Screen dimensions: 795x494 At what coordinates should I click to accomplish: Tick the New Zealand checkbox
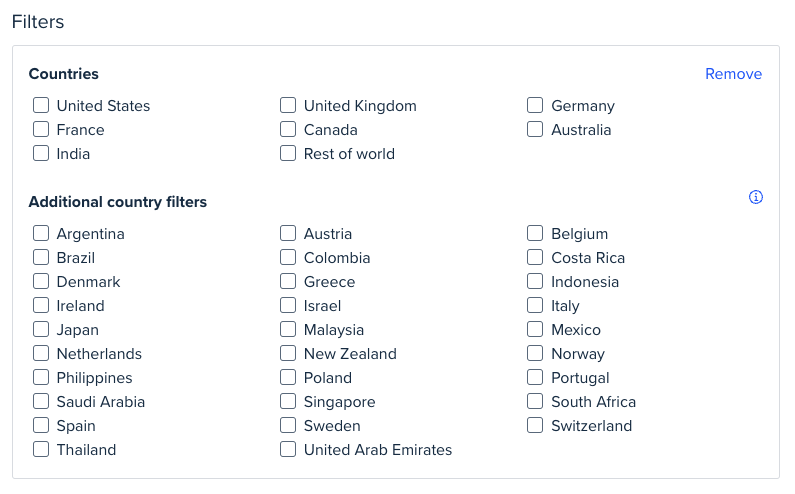point(288,353)
